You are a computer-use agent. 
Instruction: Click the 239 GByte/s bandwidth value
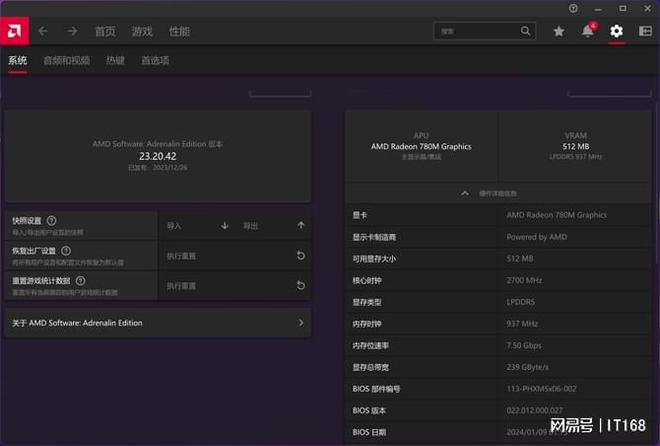point(527,367)
